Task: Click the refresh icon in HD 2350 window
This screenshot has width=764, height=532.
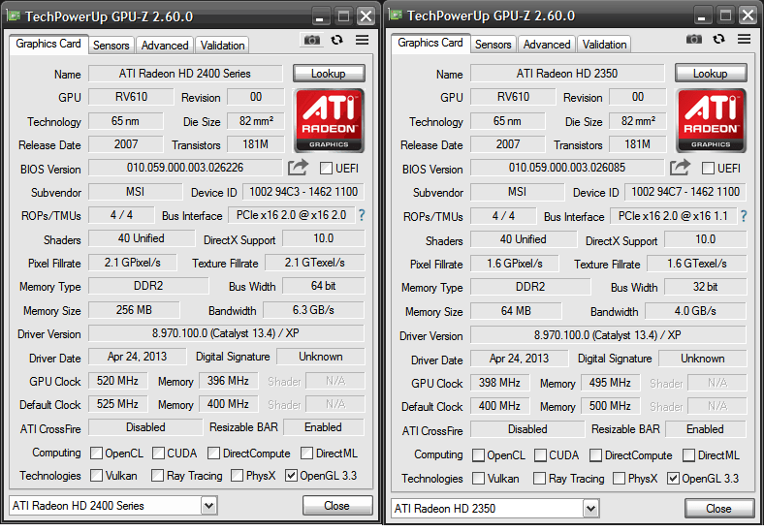Action: tap(718, 39)
